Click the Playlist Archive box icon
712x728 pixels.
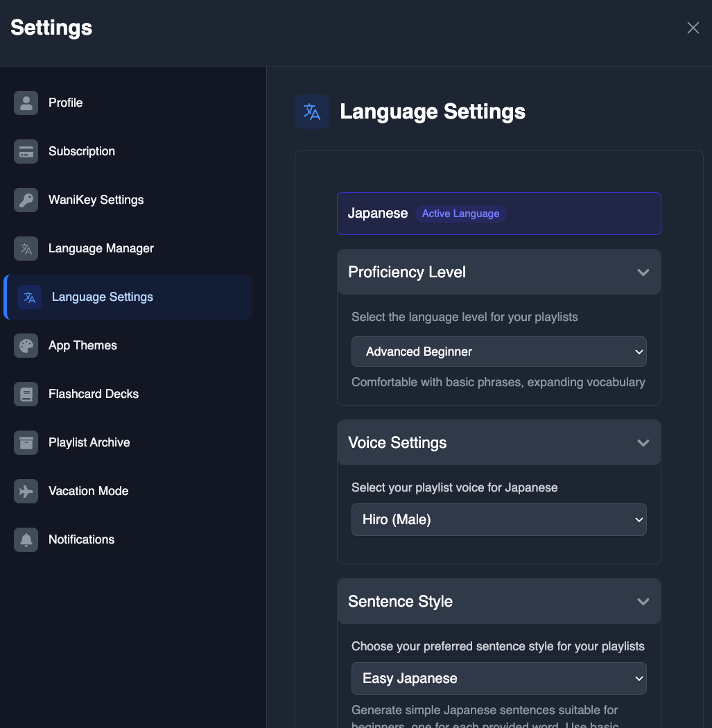pyautogui.click(x=26, y=442)
